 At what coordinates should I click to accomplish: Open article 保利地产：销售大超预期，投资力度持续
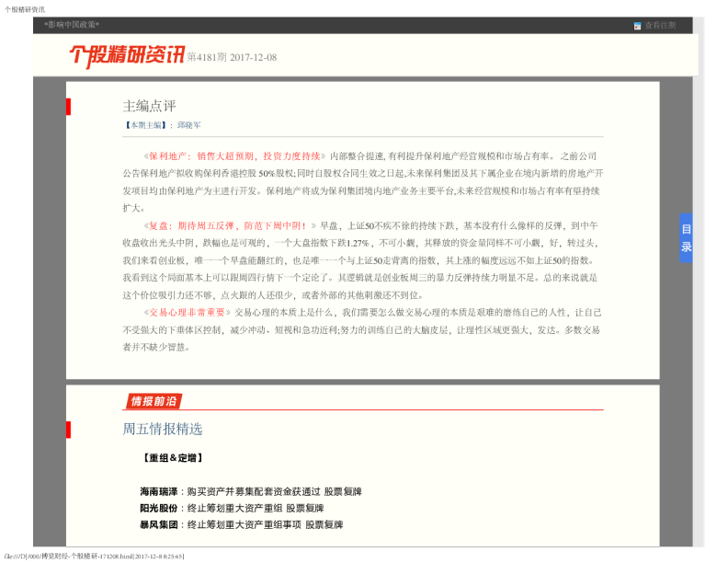[x=234, y=156]
